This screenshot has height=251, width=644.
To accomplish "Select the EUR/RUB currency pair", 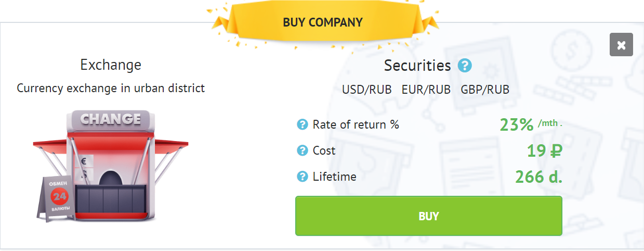I will pos(426,90).
